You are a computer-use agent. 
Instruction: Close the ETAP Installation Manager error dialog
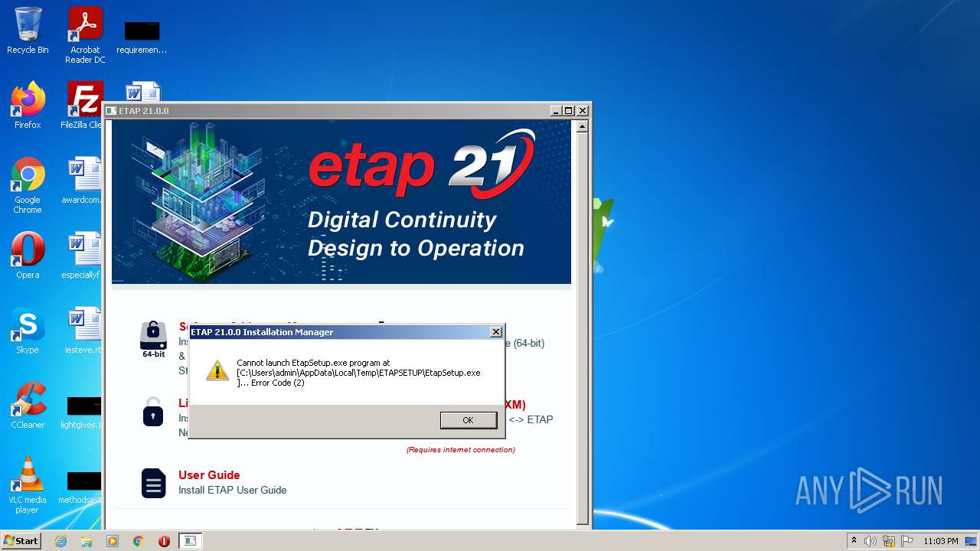point(495,332)
